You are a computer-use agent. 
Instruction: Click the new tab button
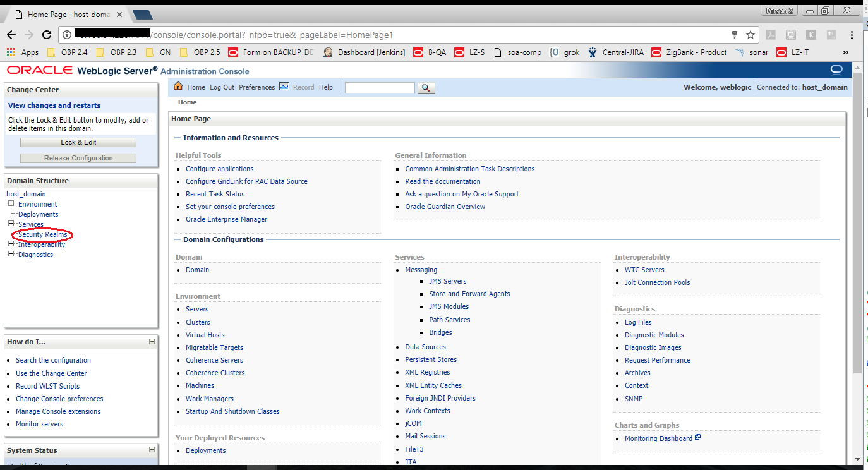coord(143,15)
